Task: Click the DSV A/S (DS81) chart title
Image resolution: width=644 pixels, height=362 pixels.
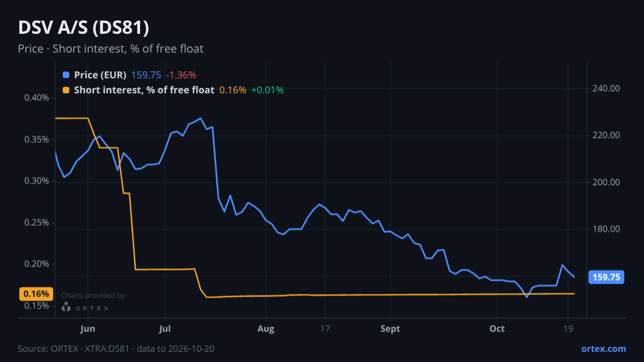Action: pyautogui.click(x=84, y=28)
